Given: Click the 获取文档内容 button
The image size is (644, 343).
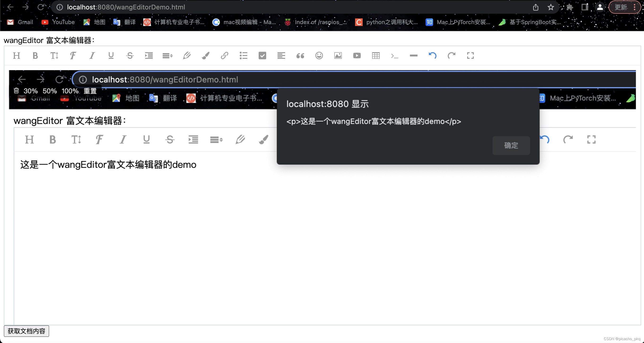Looking at the screenshot, I should tap(26, 331).
